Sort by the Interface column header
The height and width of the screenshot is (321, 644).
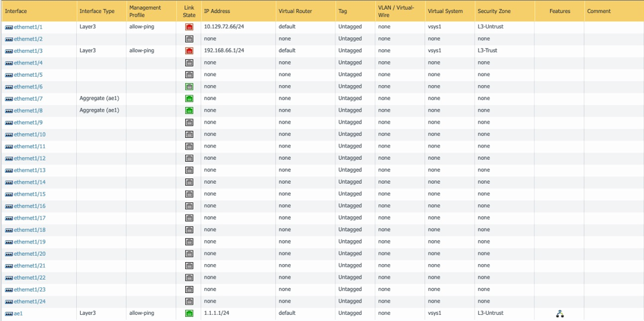coord(16,11)
